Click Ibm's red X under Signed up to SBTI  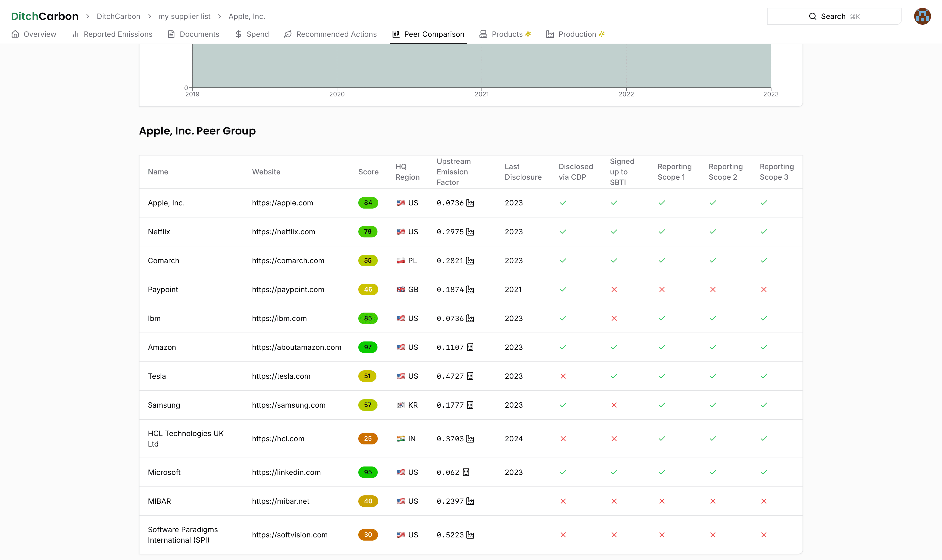pyautogui.click(x=614, y=319)
